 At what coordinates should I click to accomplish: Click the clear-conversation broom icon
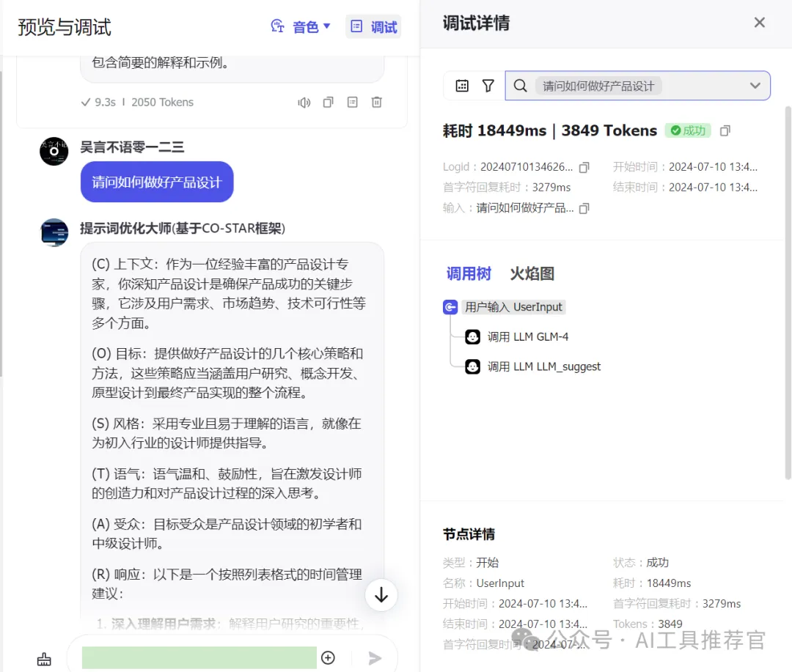[44, 659]
